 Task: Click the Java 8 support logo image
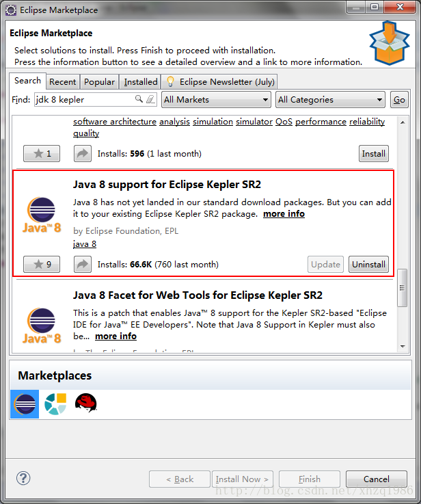[42, 215]
